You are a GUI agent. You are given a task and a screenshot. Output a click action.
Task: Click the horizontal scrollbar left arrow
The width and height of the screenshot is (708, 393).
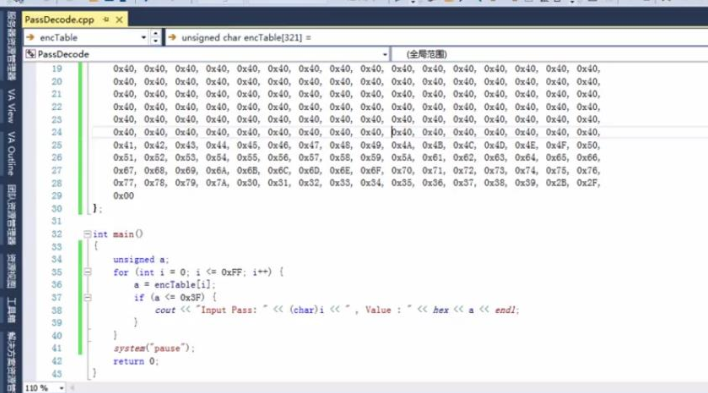pyautogui.click(x=72, y=388)
